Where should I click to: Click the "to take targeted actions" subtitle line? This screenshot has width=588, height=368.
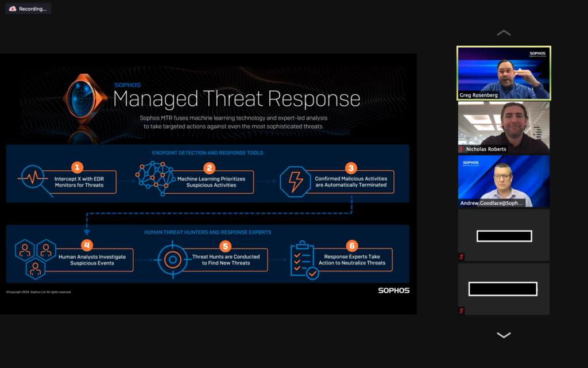tap(233, 126)
